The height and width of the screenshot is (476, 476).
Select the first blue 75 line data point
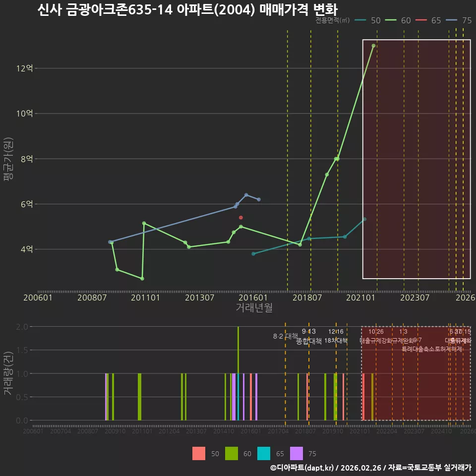[110, 242]
